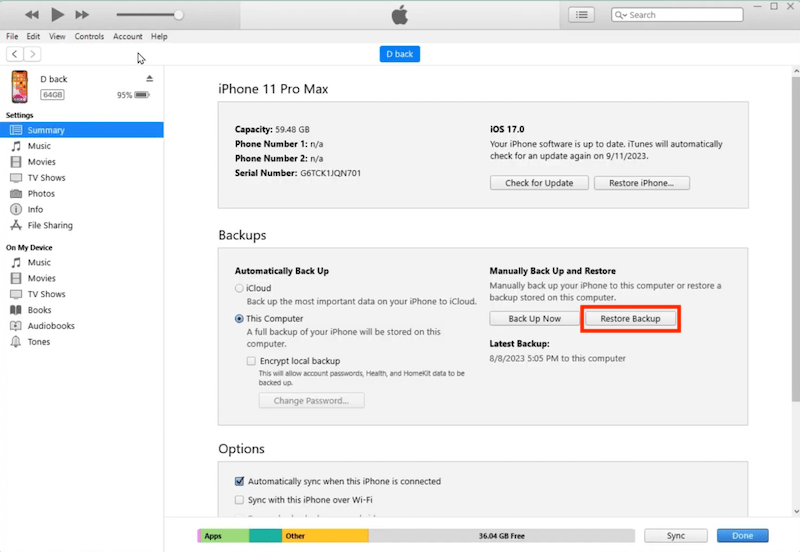The image size is (800, 552).
Task: Click the Serial Number value G6TCK1JQN701
Action: click(x=331, y=173)
